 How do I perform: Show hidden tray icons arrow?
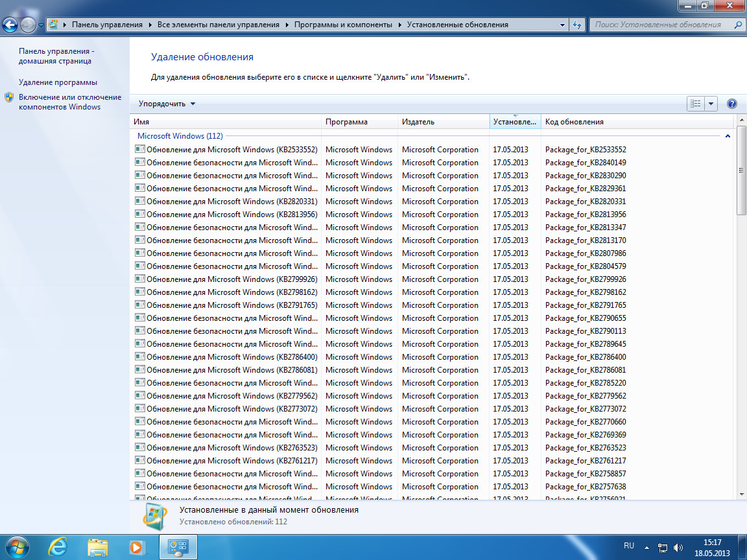[646, 548]
